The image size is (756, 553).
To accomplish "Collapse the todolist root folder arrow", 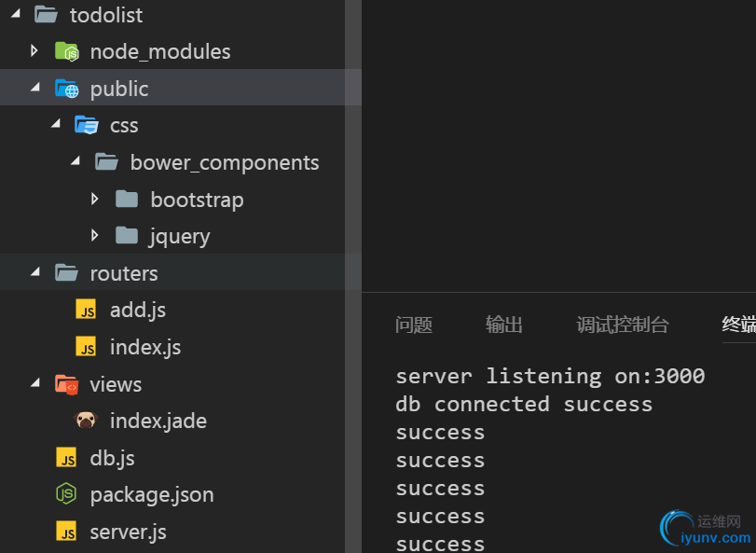I will click(16, 13).
